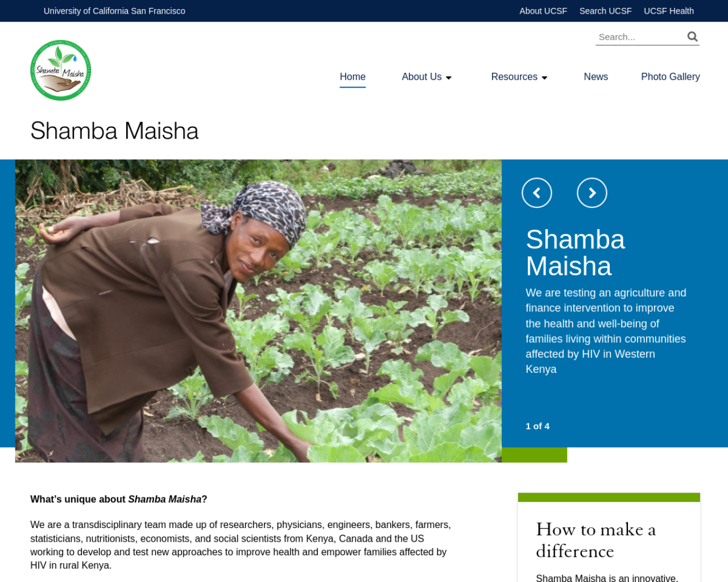Focus the Search text field
728x582 pixels.
pos(640,37)
